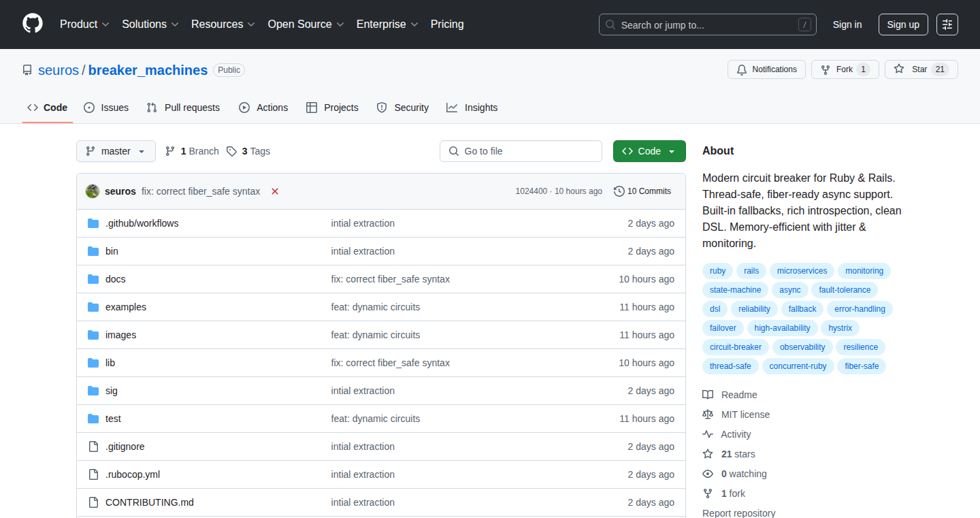Click the Go to file input
Viewport: 980px width, 518px height.
521,151
